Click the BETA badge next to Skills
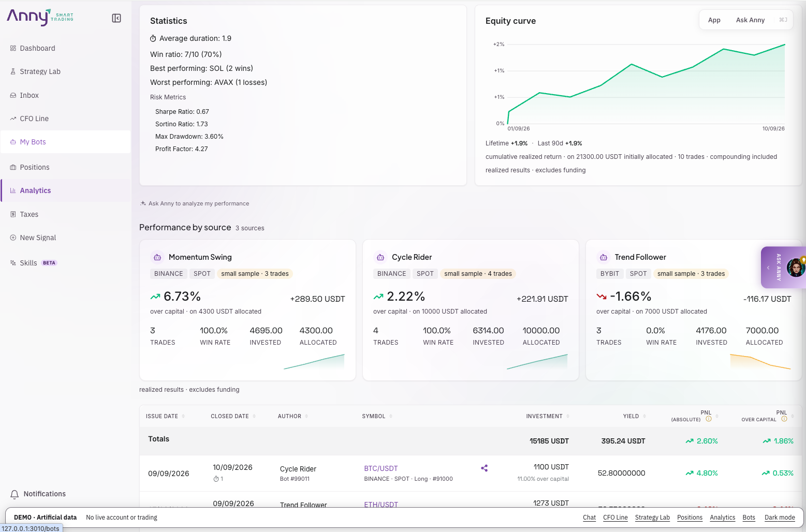806x532 pixels. click(x=49, y=263)
